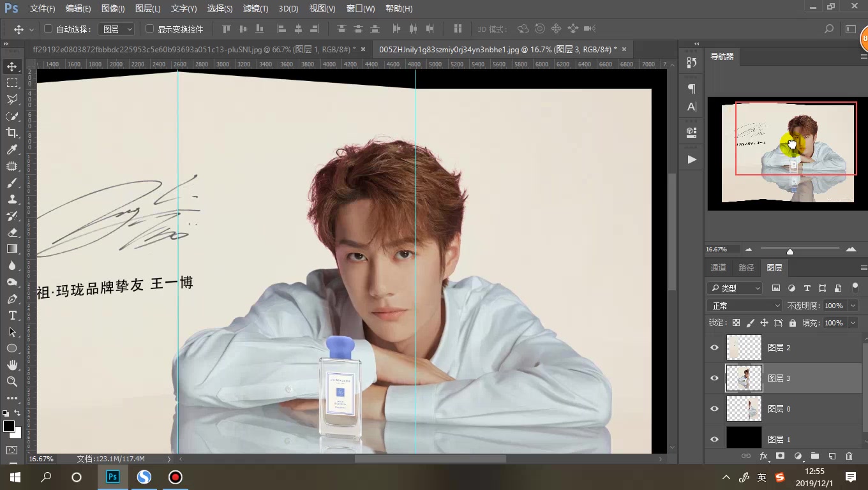Filter layers by type layers
Viewport: 868px width, 490px height.
[x=807, y=288]
